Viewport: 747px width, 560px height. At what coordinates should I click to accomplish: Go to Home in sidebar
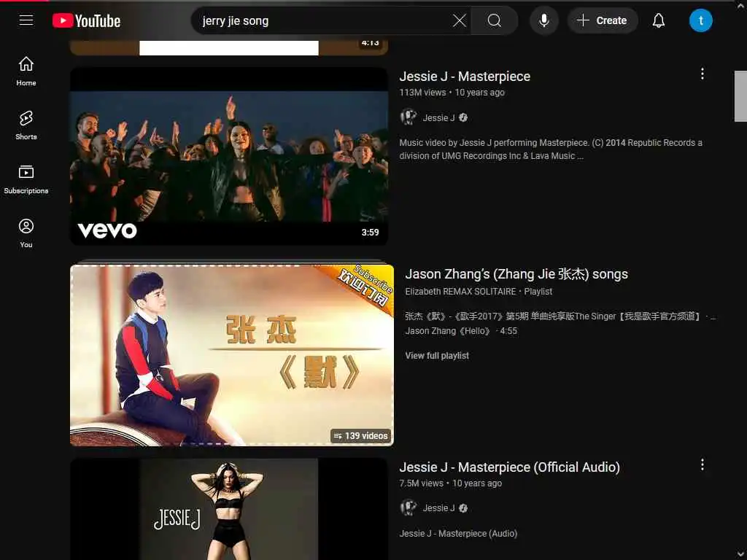click(x=26, y=71)
